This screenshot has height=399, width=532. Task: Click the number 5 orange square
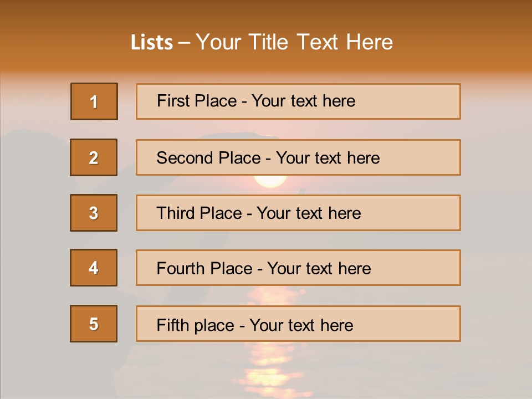click(94, 324)
